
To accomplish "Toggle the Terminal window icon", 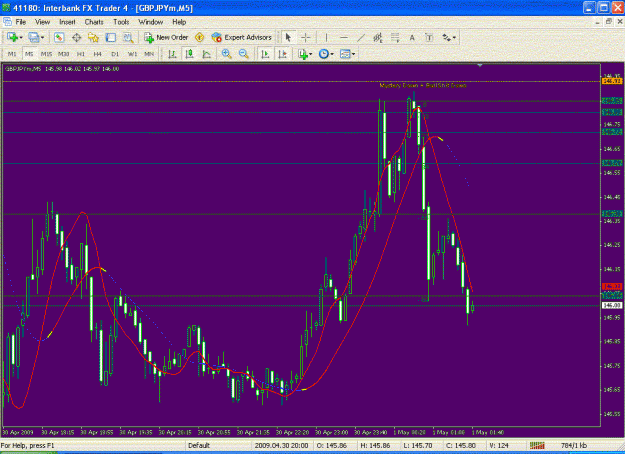I will click(110, 37).
